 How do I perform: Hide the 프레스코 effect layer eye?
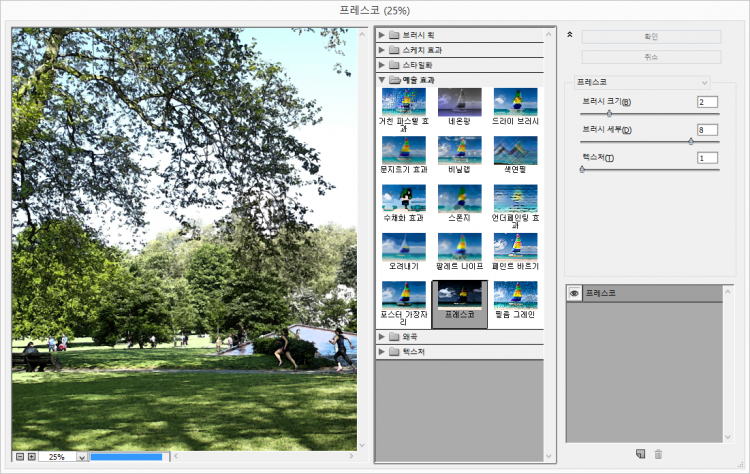click(574, 293)
